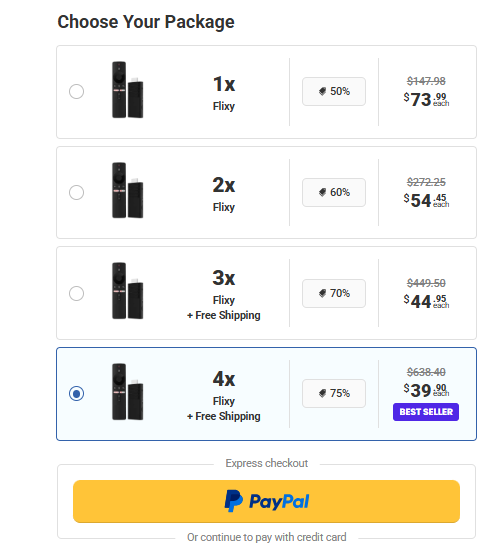Click the 3x package product image
The width and height of the screenshot is (497, 553).
pos(127,291)
